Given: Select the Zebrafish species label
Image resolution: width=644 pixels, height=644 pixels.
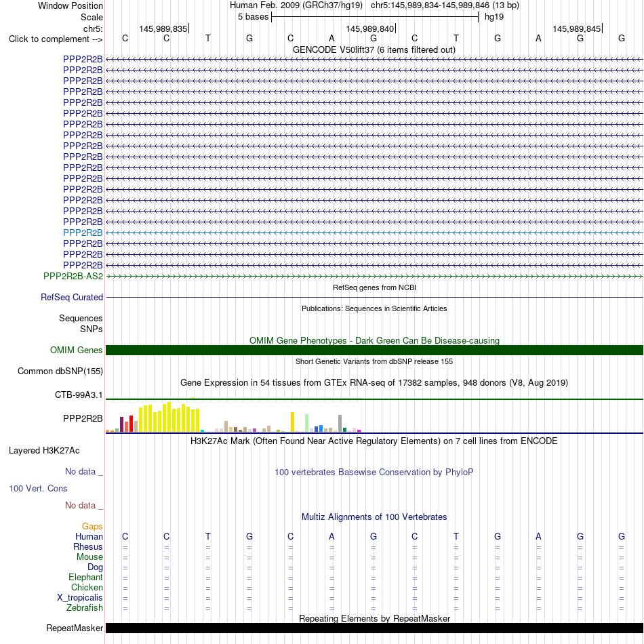Looking at the screenshot, I should click(x=85, y=607).
